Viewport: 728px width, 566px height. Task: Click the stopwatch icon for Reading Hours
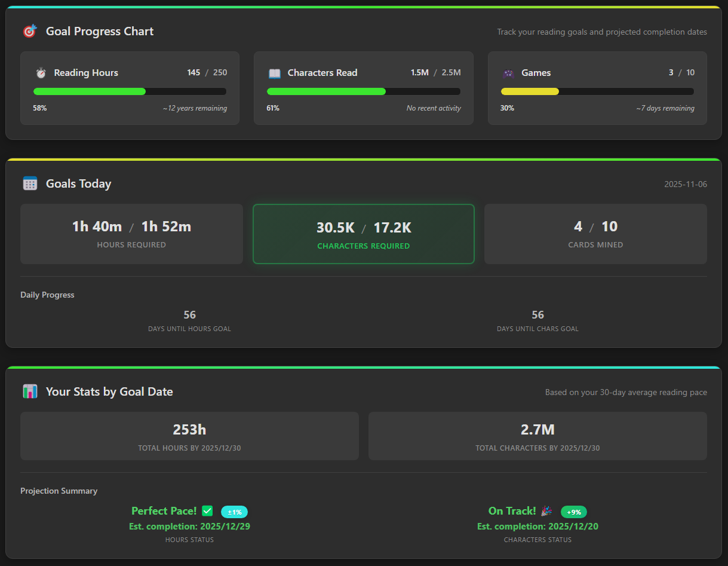(41, 73)
